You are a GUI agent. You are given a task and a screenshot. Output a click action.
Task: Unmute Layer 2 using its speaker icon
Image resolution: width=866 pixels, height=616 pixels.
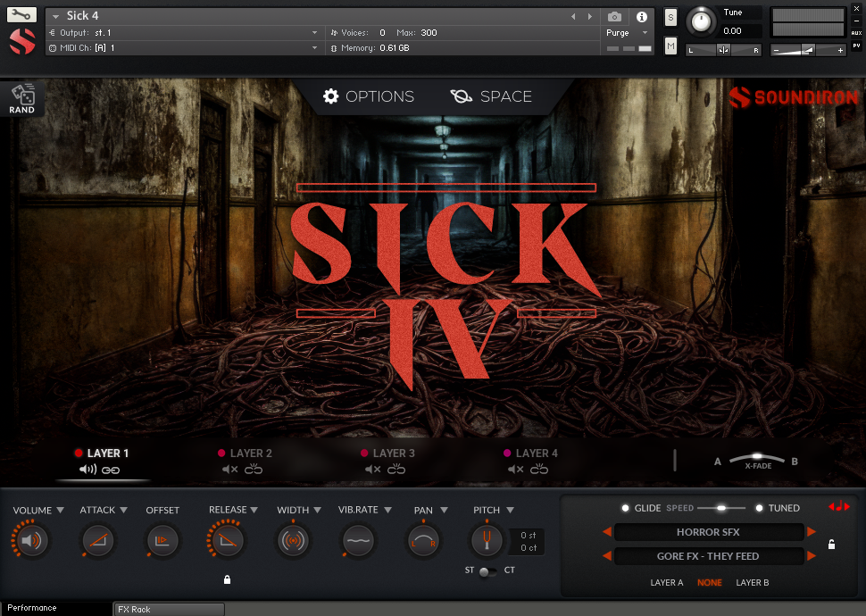coord(229,470)
